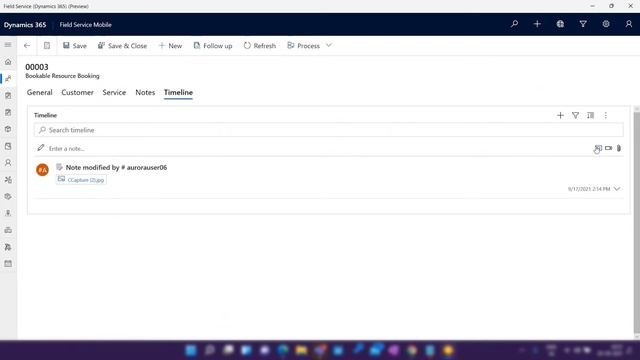Create a New record
Viewport: 640px width, 360px height.
click(170, 46)
